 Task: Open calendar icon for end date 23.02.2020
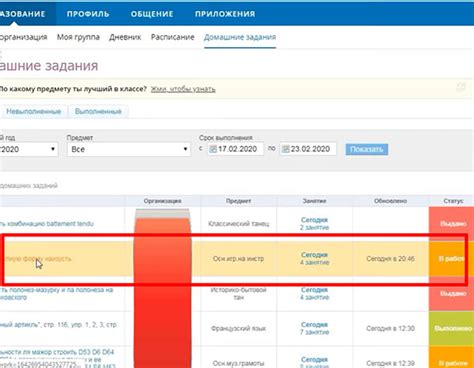point(285,149)
